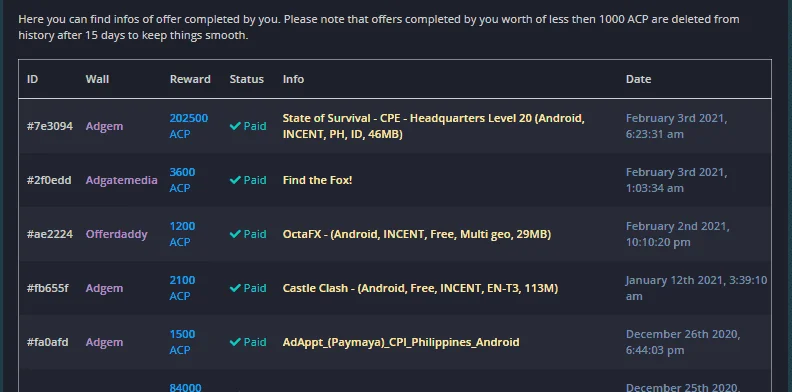
Task: Click the Paid checkmark in State of Survival row
Action: 235,126
